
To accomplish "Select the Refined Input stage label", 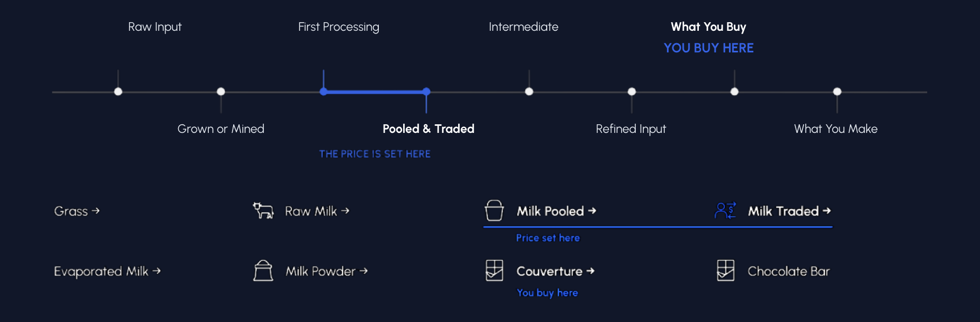I will pyautogui.click(x=631, y=129).
